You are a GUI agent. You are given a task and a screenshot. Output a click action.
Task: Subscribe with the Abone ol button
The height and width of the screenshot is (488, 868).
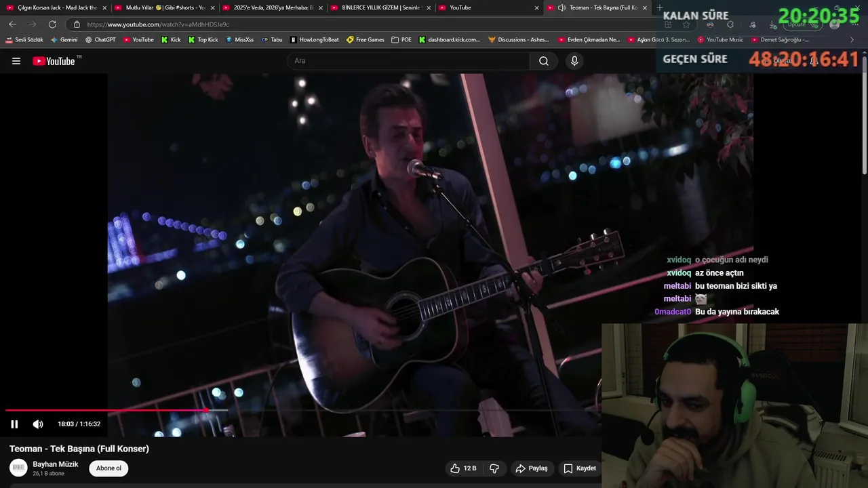tap(108, 468)
